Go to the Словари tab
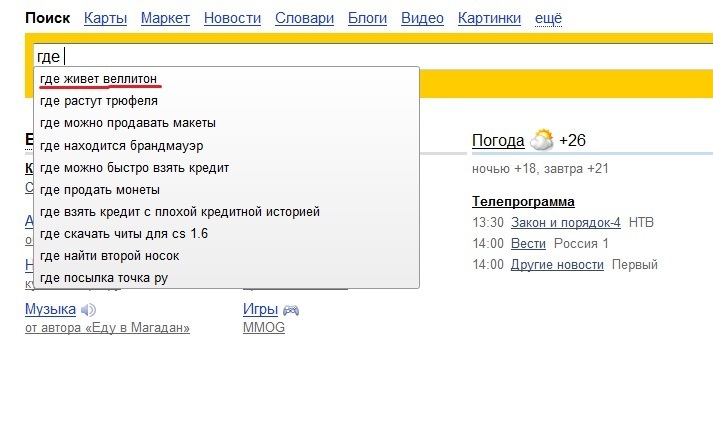The width and height of the screenshot is (713, 447). 304,18
